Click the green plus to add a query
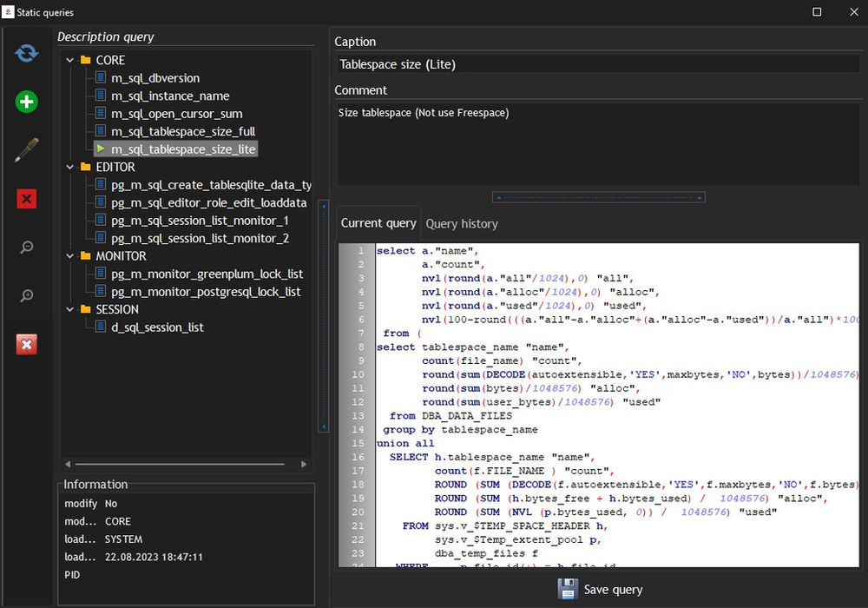The height and width of the screenshot is (608, 868). tap(26, 102)
